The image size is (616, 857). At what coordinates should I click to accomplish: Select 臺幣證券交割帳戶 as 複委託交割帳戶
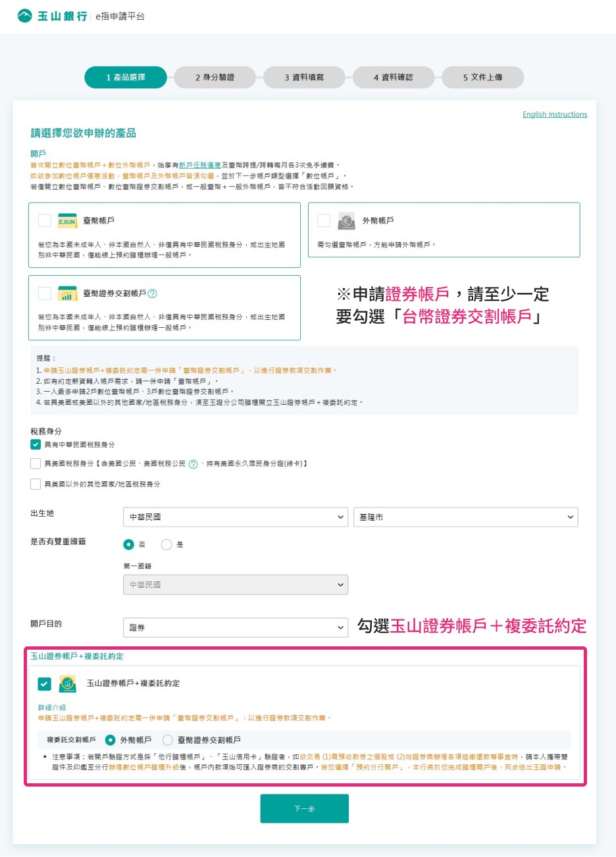[x=168, y=740]
